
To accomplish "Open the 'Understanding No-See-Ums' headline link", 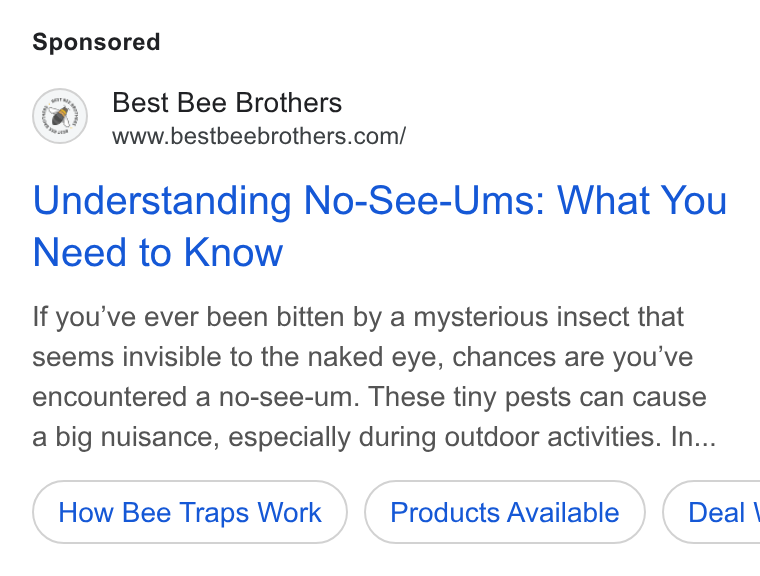I will click(380, 226).
